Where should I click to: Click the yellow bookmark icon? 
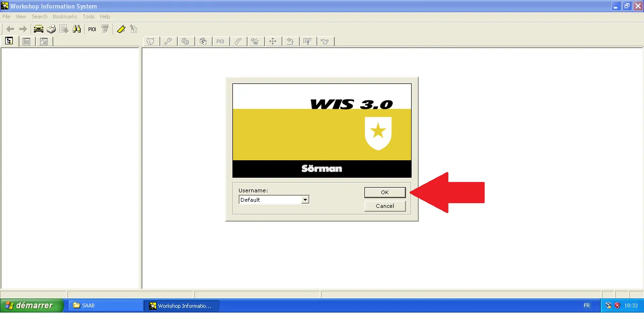(121, 29)
